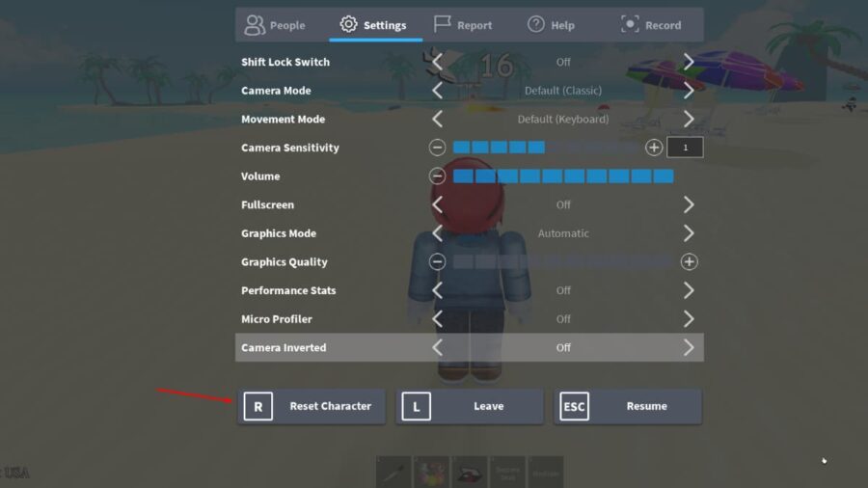Increase Graphics Quality with plus icon
This screenshot has width=868, height=488.
click(x=690, y=261)
